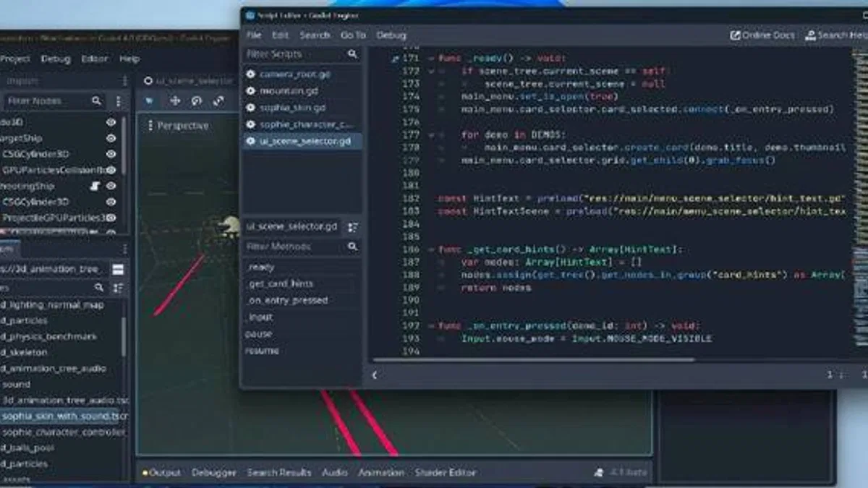Switch to Debugger bottom panel tab
The width and height of the screenshot is (868, 488).
214,472
